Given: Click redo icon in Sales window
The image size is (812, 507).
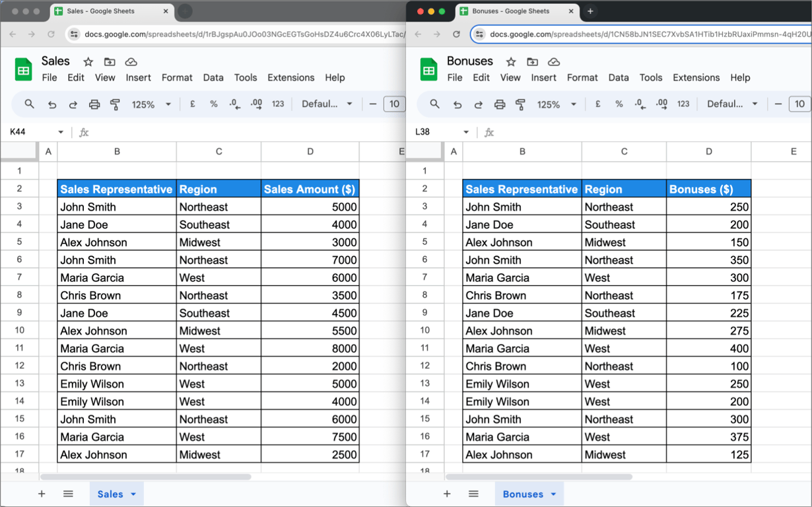Looking at the screenshot, I should (x=73, y=104).
